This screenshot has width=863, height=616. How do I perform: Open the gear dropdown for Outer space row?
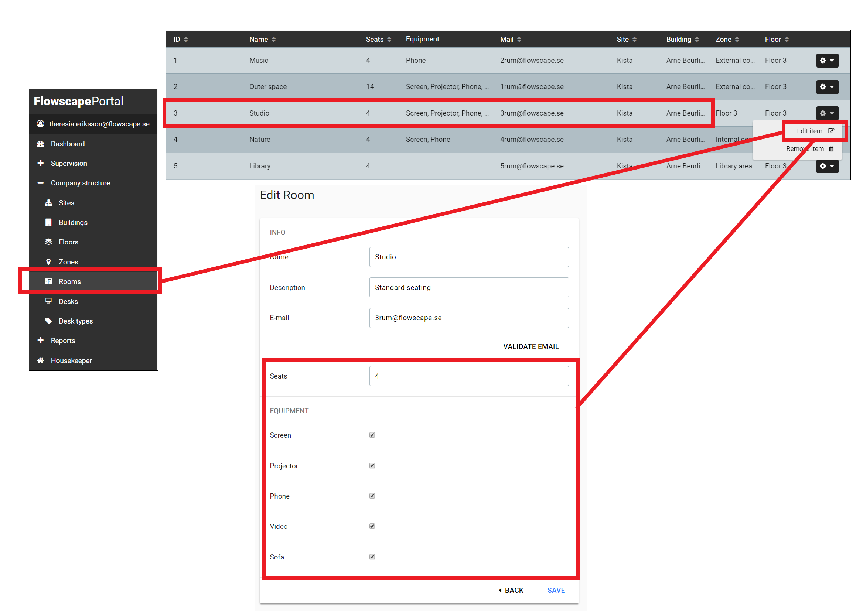pyautogui.click(x=827, y=87)
